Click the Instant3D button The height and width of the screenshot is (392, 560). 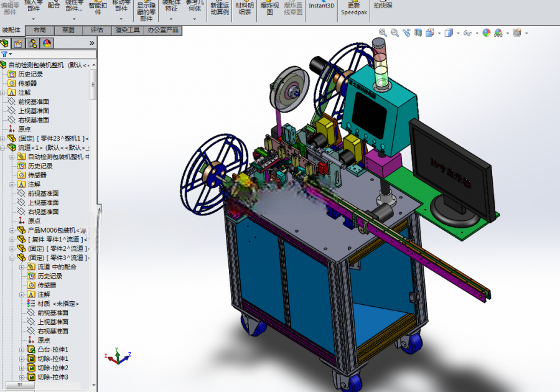coord(322,6)
